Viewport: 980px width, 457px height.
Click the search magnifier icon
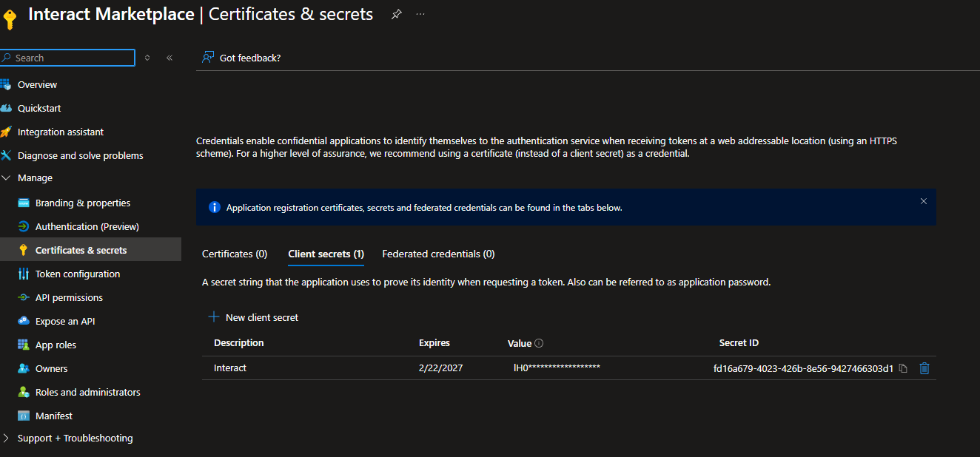click(7, 58)
